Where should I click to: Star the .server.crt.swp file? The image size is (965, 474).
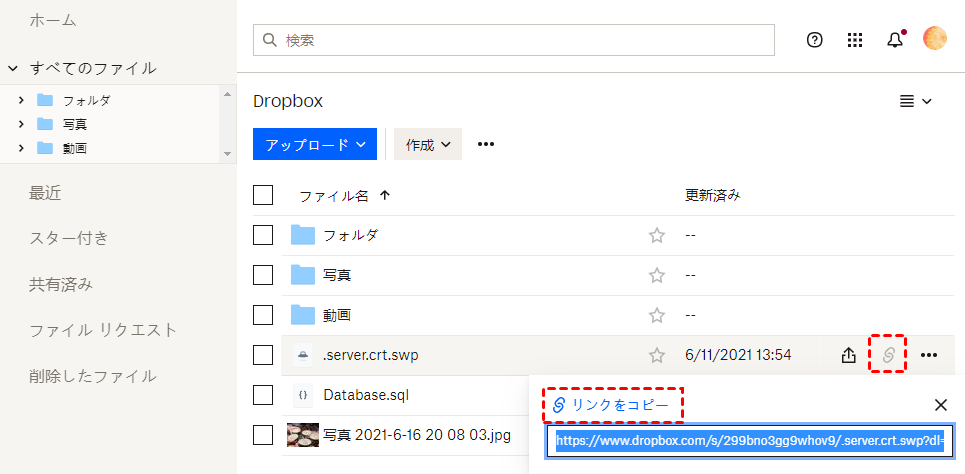tap(657, 355)
